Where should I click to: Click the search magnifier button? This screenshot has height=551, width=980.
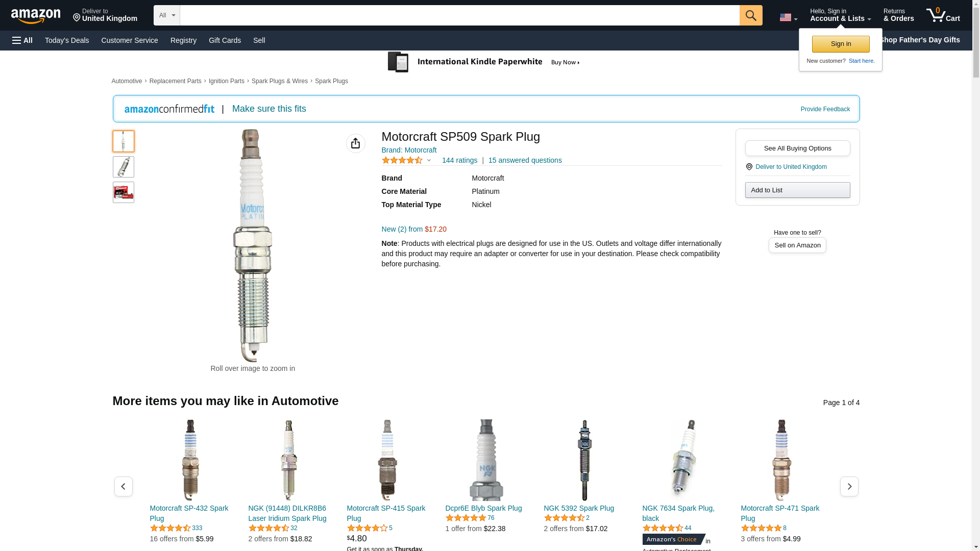click(x=750, y=15)
